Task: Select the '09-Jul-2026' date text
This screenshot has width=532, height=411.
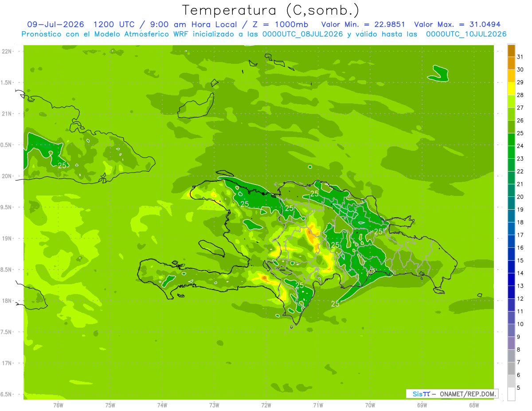Action: coord(55,24)
